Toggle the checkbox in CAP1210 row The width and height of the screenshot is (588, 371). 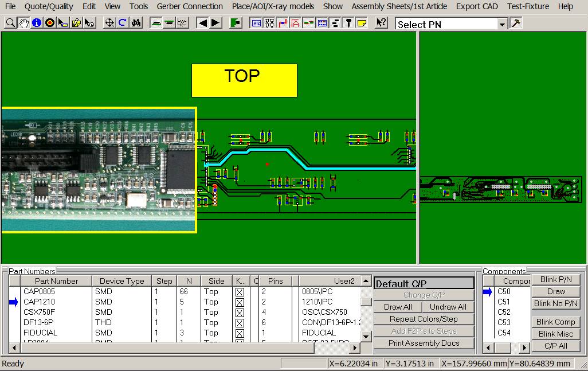[x=240, y=302]
